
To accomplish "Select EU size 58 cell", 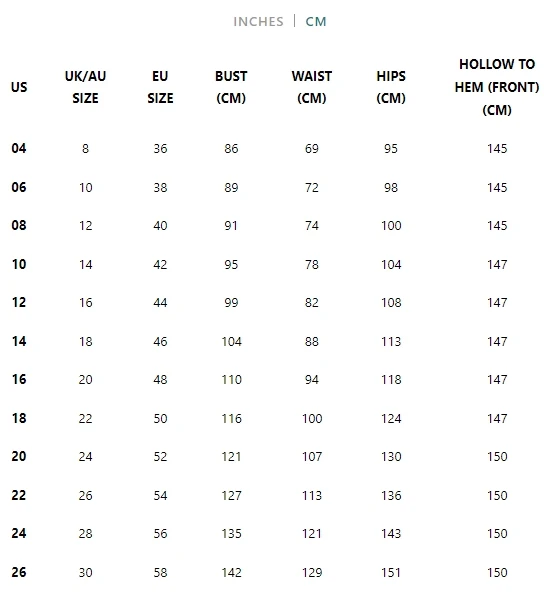I will [160, 573].
